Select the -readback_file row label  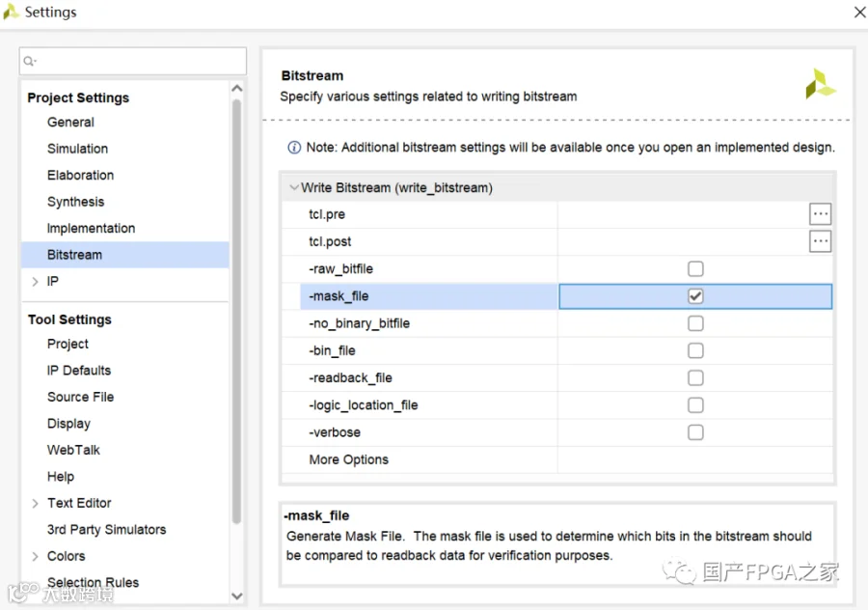pos(350,377)
